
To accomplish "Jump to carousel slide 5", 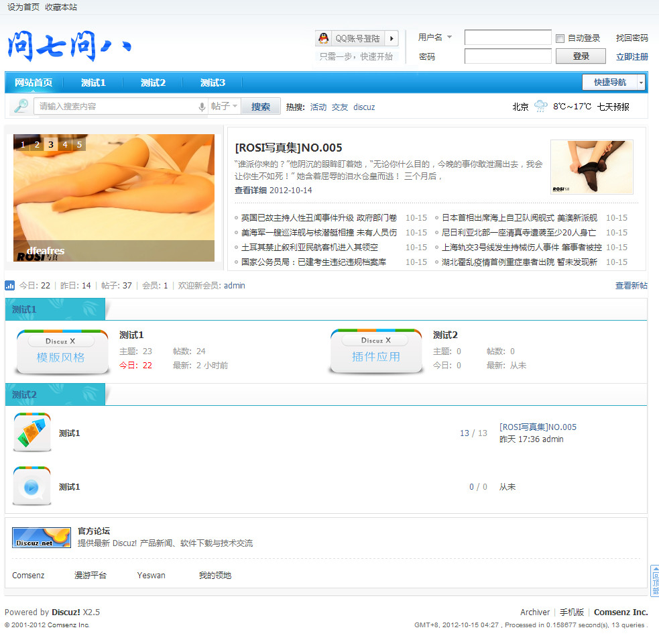I will click(x=78, y=144).
